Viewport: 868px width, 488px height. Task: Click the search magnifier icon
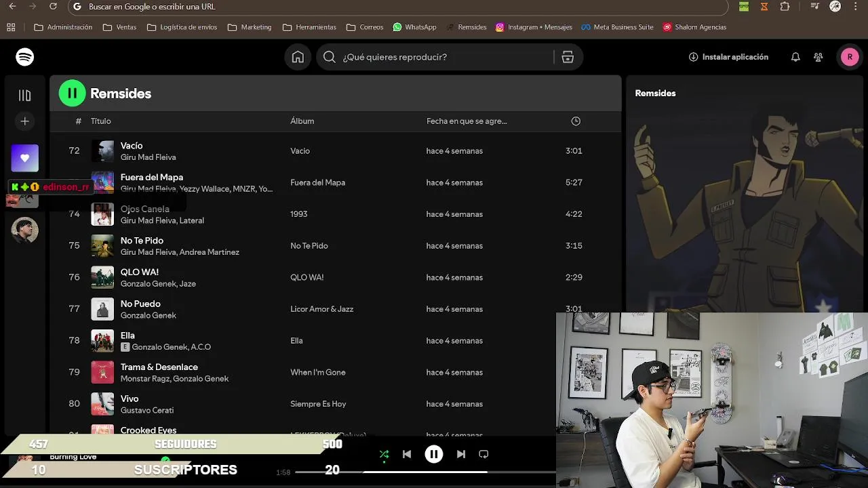tap(330, 57)
